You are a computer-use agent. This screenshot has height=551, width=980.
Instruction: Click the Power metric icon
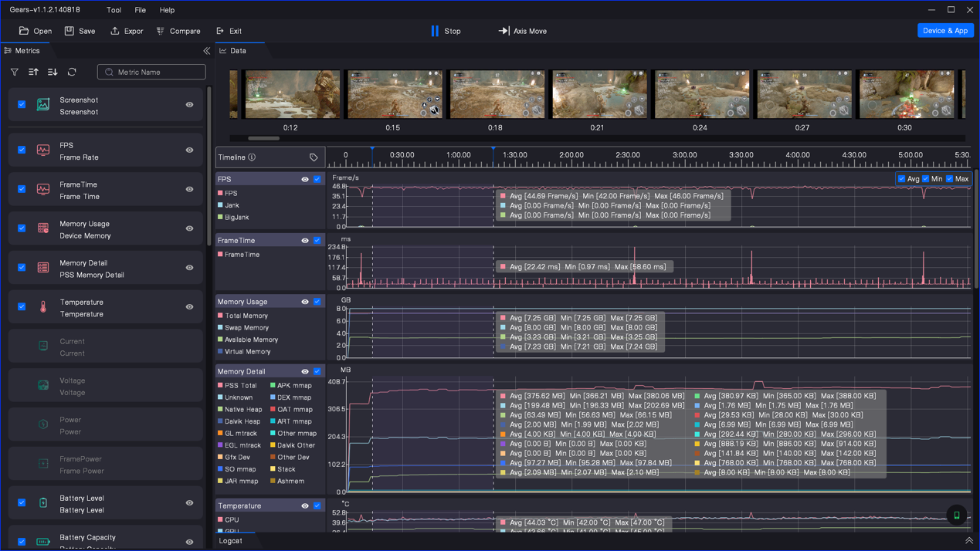43,425
